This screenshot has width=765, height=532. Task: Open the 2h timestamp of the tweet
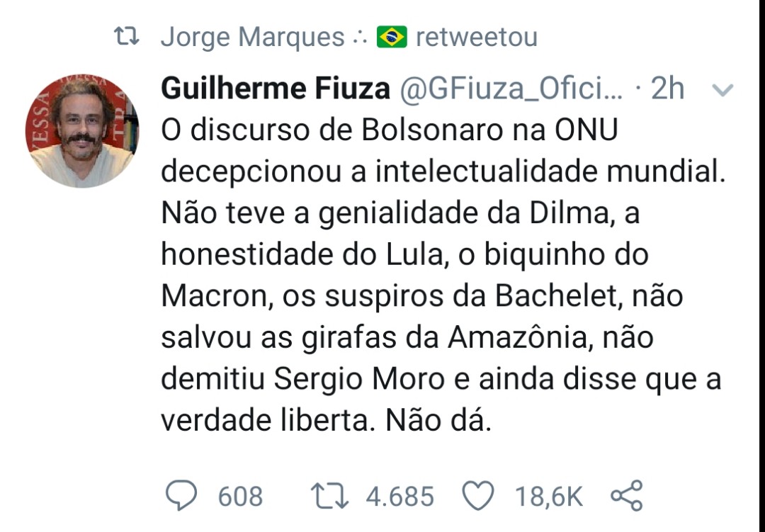tap(667, 89)
